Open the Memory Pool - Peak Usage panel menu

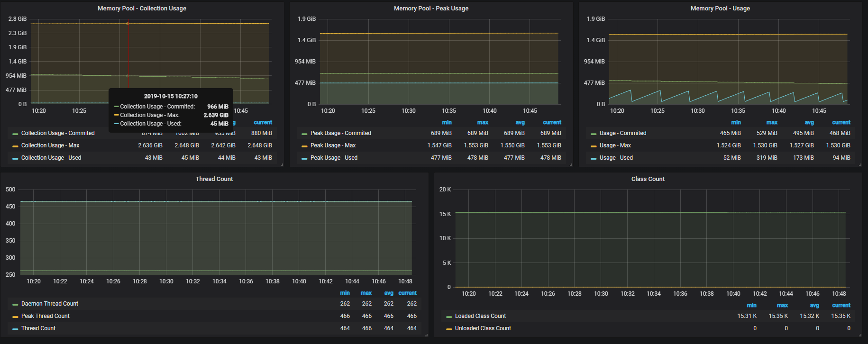click(431, 9)
